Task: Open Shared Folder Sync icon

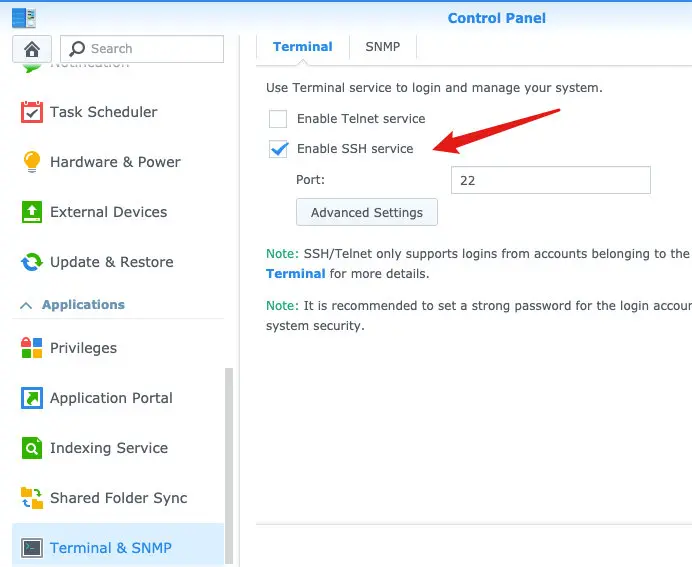Action: point(32,498)
